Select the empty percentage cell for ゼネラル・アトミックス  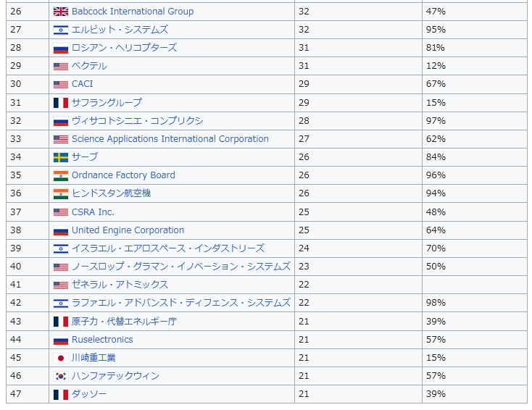[x=474, y=285]
